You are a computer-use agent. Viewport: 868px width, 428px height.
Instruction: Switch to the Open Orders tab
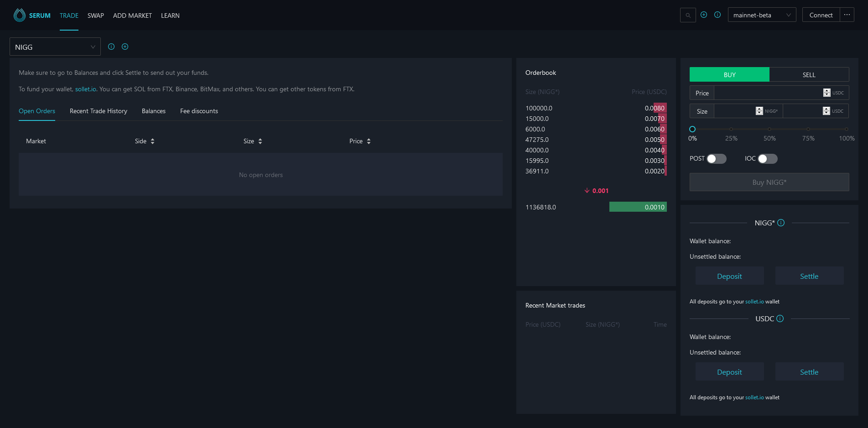[x=37, y=111]
